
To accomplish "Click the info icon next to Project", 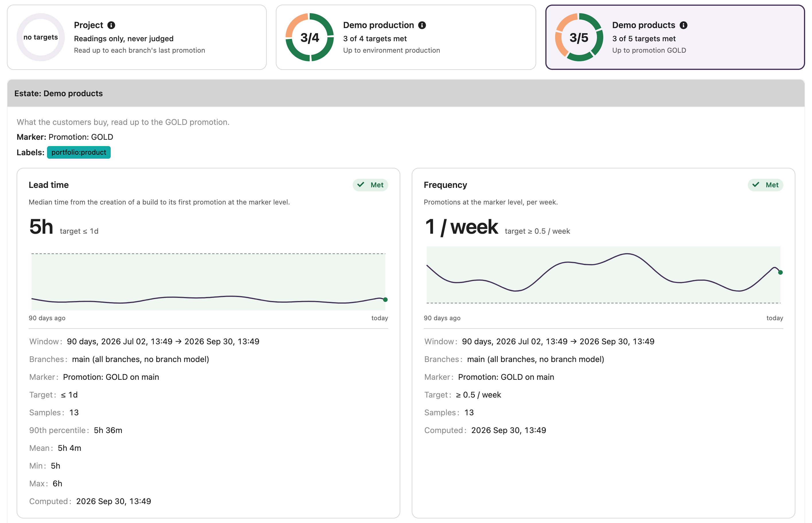I will tap(111, 25).
